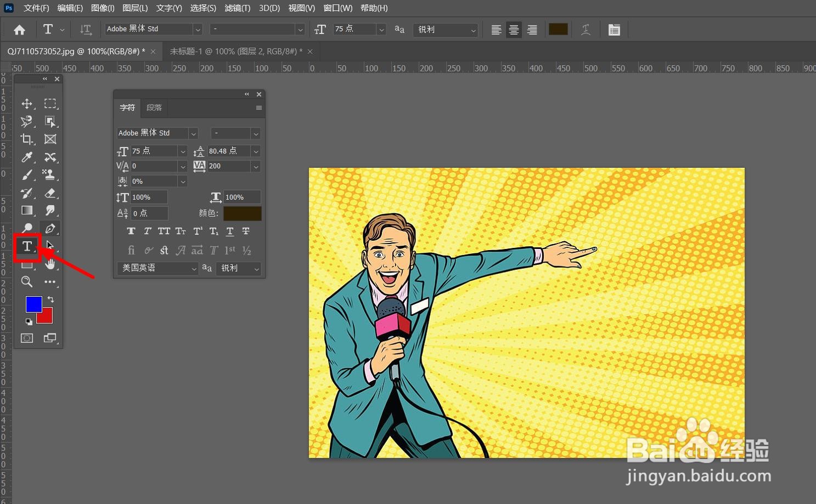Select the Rectangular Marquee tool

pos(50,104)
